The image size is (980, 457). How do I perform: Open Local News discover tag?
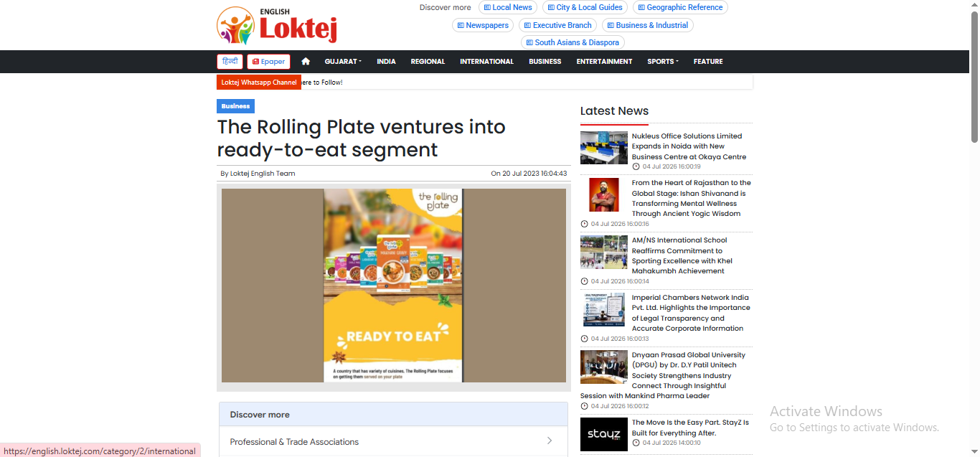[508, 7]
